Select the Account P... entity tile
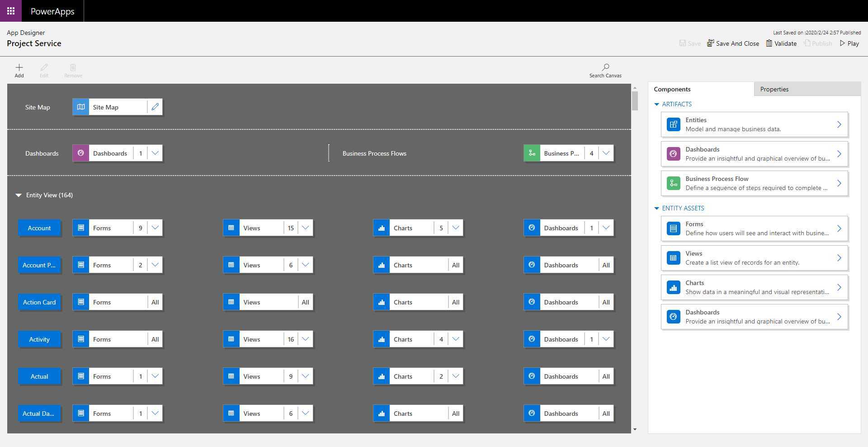Image resolution: width=868 pixels, height=447 pixels. [x=39, y=265]
